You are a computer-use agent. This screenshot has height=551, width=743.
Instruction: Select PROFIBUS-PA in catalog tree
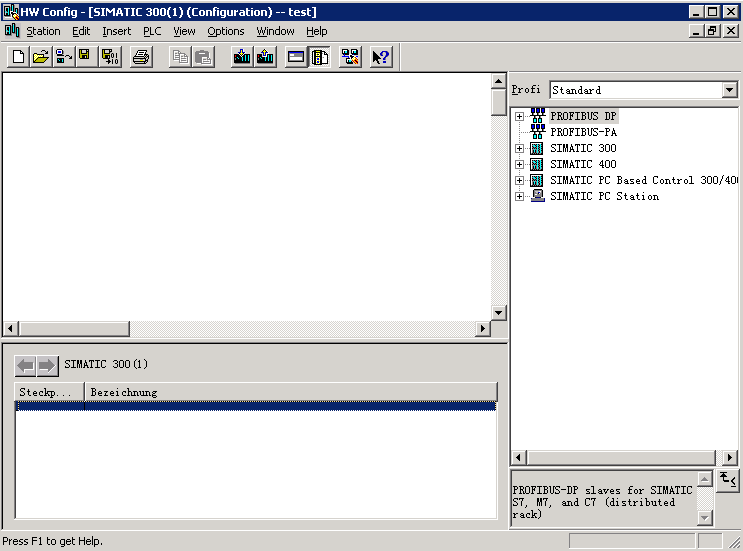pos(583,132)
